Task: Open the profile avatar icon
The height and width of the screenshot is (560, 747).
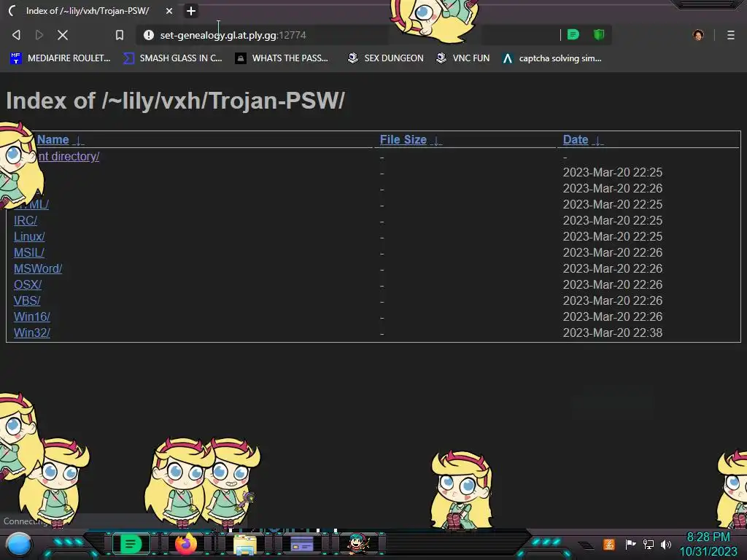Action: (698, 35)
